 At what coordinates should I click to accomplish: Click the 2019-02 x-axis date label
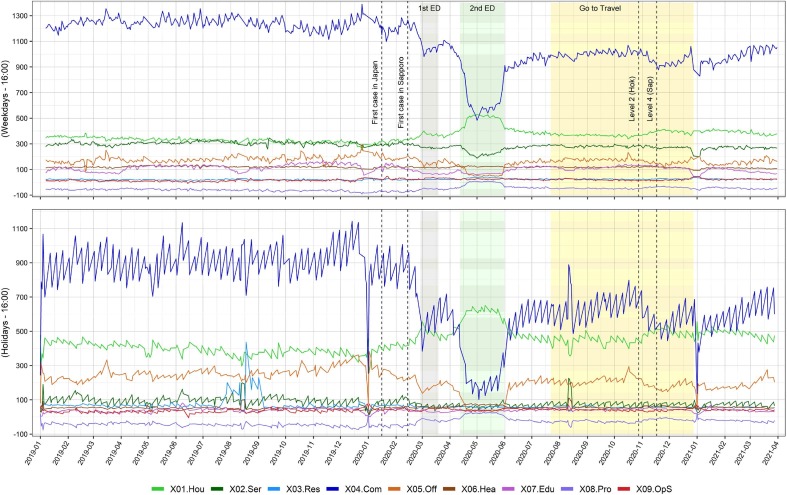pyautogui.click(x=63, y=452)
